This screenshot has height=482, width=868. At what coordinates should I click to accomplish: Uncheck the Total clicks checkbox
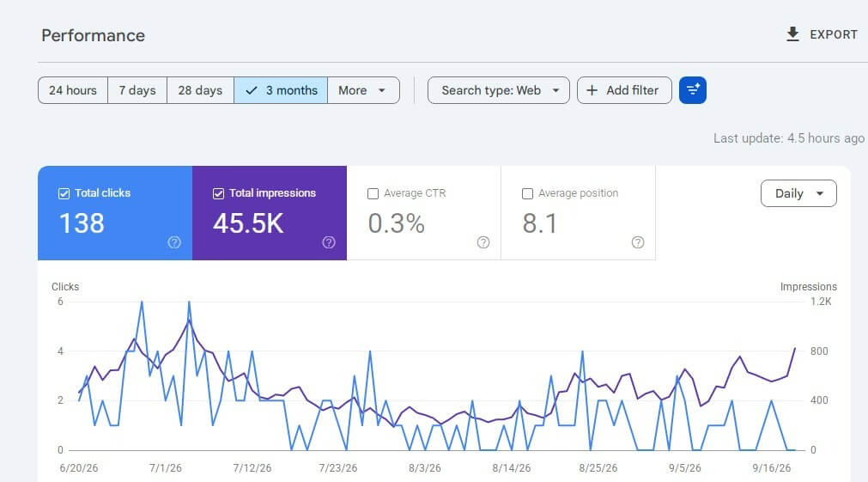point(64,193)
